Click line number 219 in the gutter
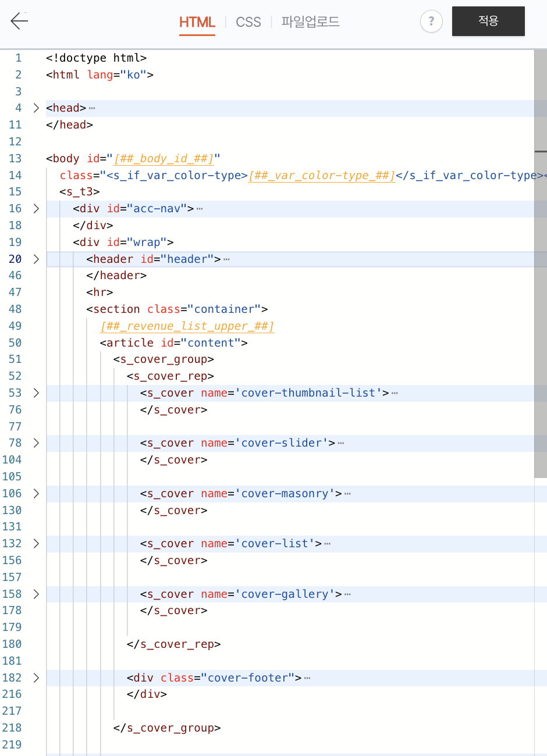547x756 pixels. click(x=12, y=745)
